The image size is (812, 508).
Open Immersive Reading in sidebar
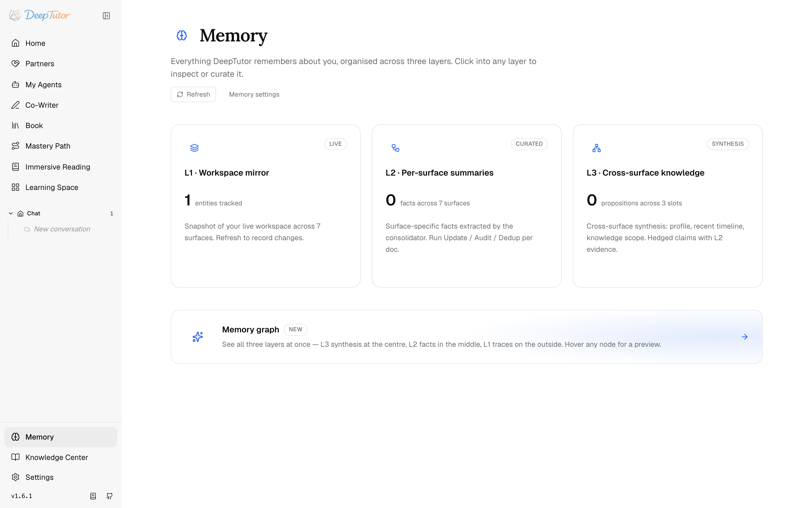[x=60, y=167]
